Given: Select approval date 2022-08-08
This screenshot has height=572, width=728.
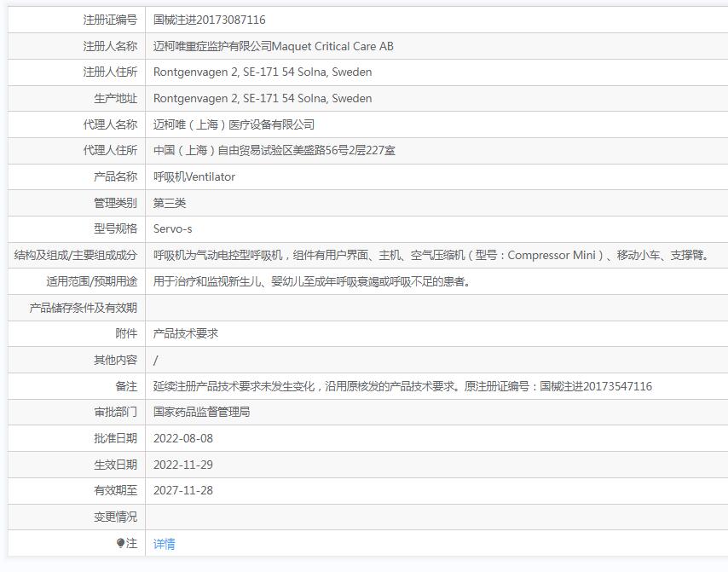Looking at the screenshot, I should [183, 438].
